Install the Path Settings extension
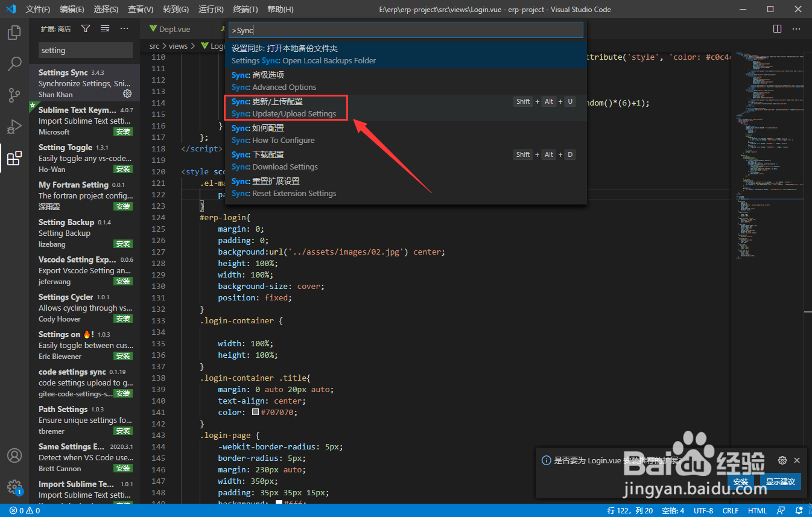This screenshot has height=517, width=812. (x=123, y=431)
